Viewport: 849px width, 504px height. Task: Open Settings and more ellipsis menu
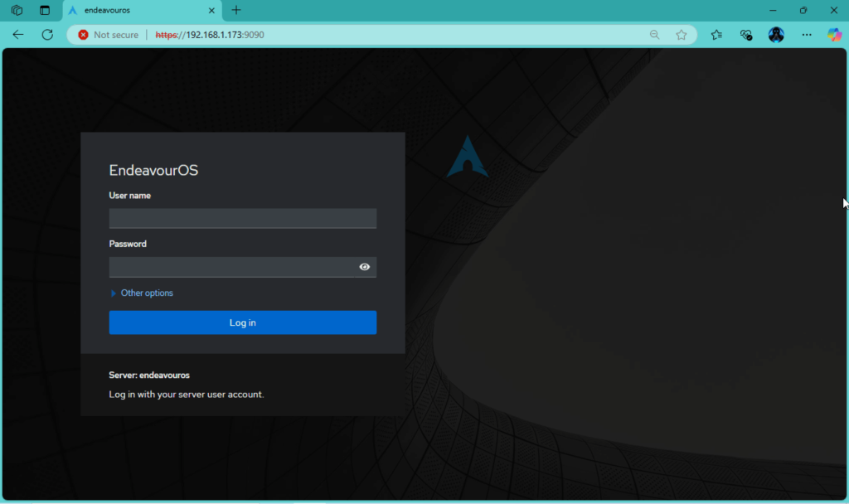tap(806, 35)
